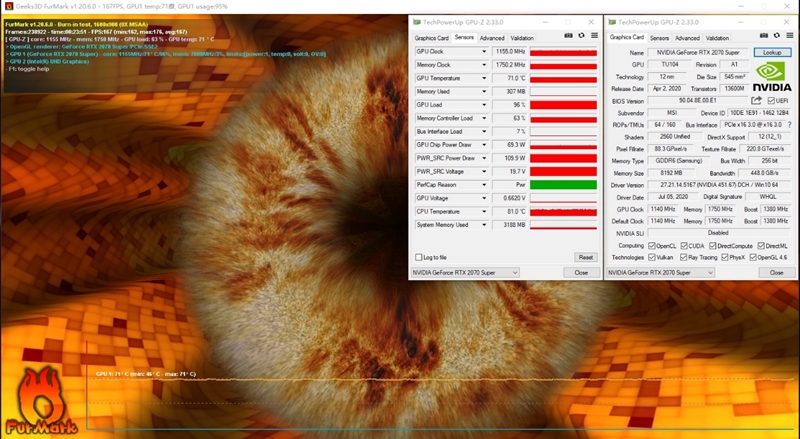Open CPU Temperature sensor dropdown
The height and width of the screenshot is (439, 800).
(484, 211)
